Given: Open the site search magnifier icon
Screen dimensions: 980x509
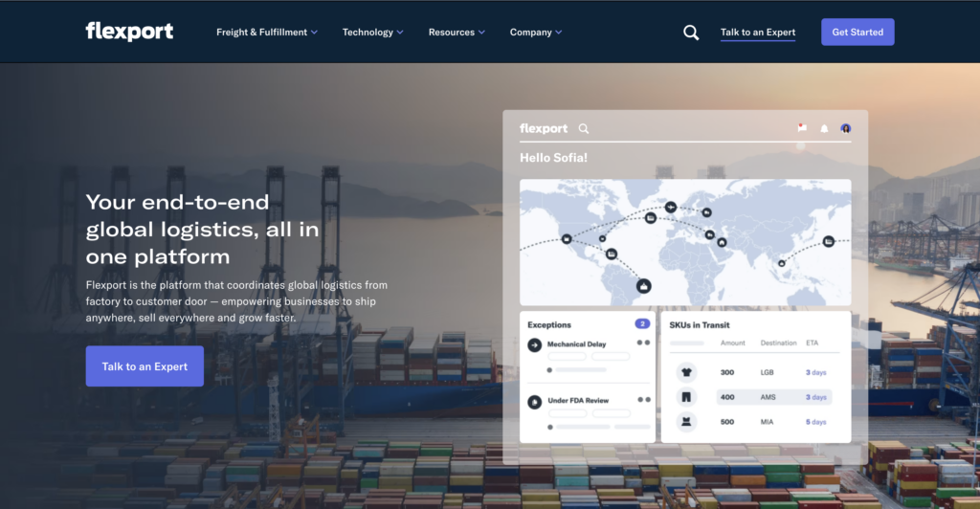Looking at the screenshot, I should point(691,33).
